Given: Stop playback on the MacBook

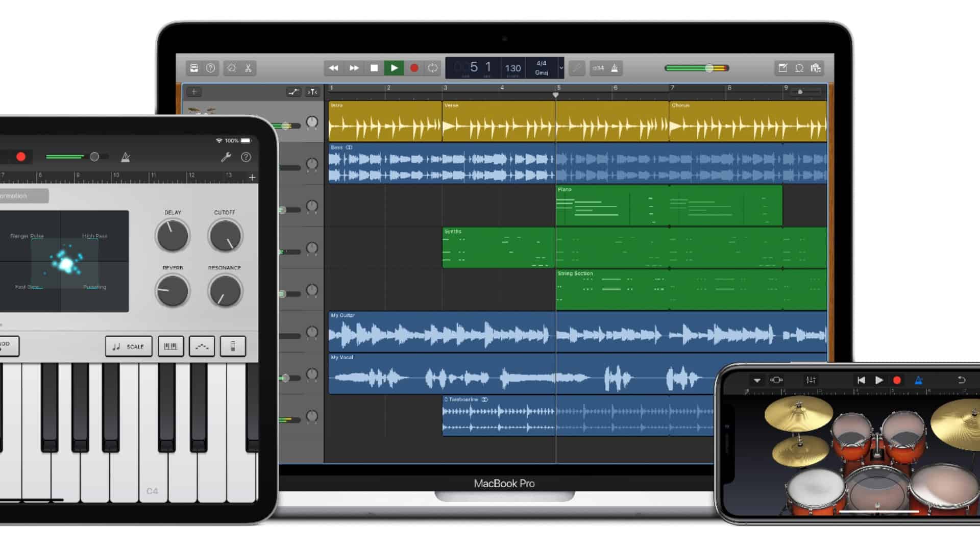Looking at the screenshot, I should coord(374,68).
